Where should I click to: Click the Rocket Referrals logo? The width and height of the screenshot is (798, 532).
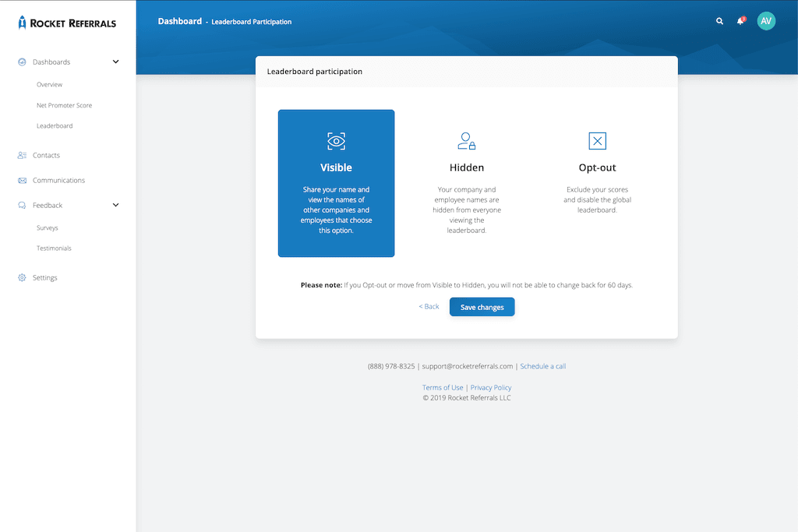click(x=67, y=23)
